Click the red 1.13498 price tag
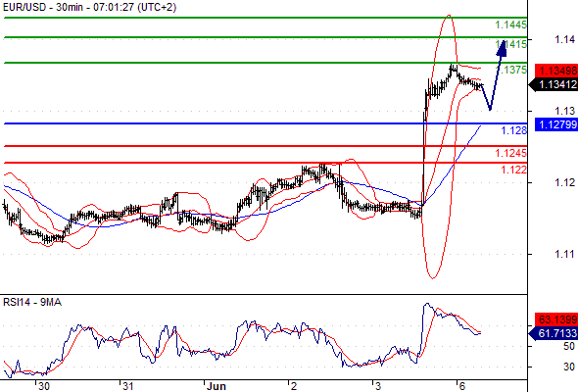578x392 pixels. click(556, 71)
